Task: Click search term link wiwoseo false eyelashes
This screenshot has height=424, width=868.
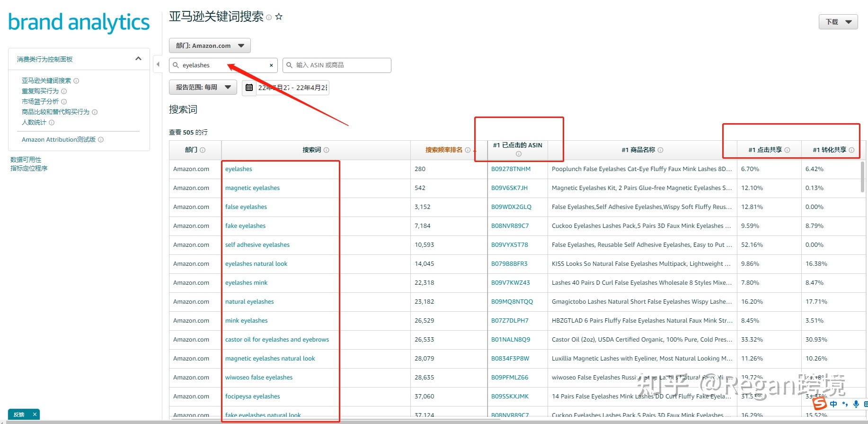Action: pos(259,378)
